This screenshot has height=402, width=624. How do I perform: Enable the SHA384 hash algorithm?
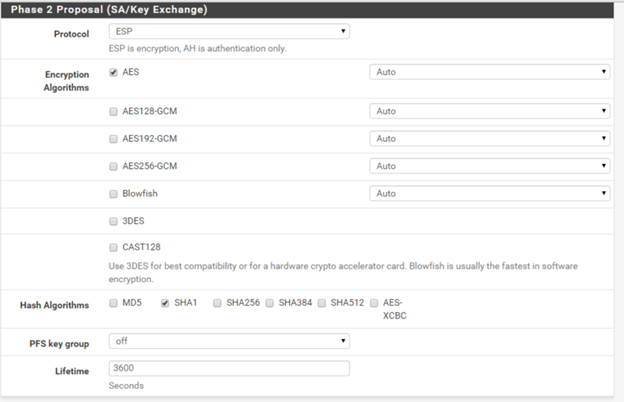[x=270, y=302]
